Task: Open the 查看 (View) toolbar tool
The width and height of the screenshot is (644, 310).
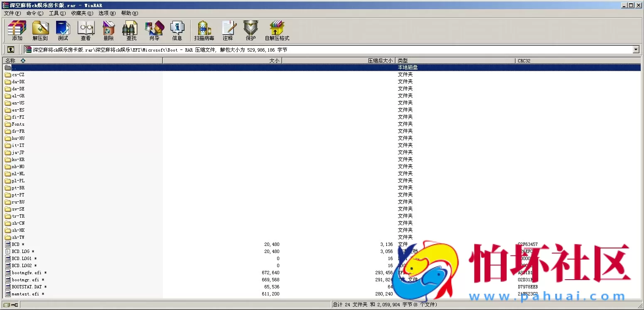Action: [86, 30]
